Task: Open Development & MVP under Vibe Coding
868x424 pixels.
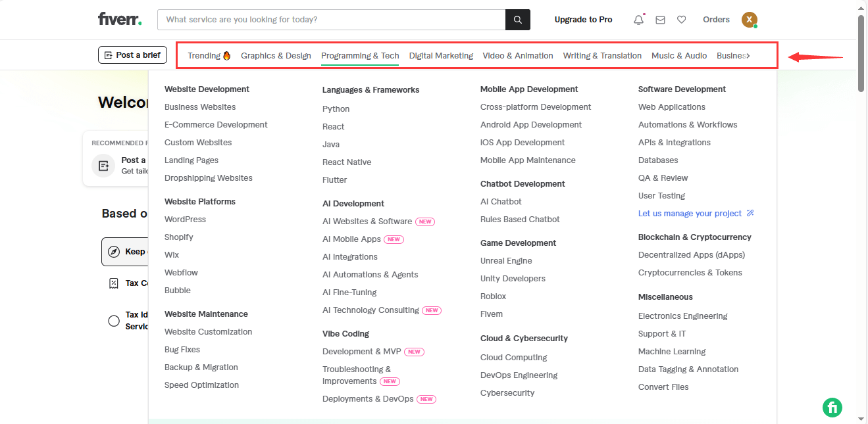Action: [x=361, y=352]
